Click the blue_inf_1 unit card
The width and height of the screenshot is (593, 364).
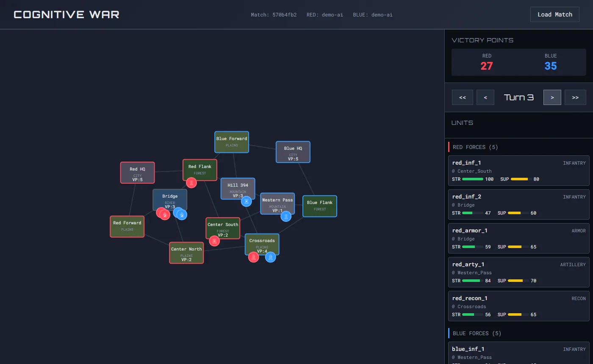coord(519,353)
